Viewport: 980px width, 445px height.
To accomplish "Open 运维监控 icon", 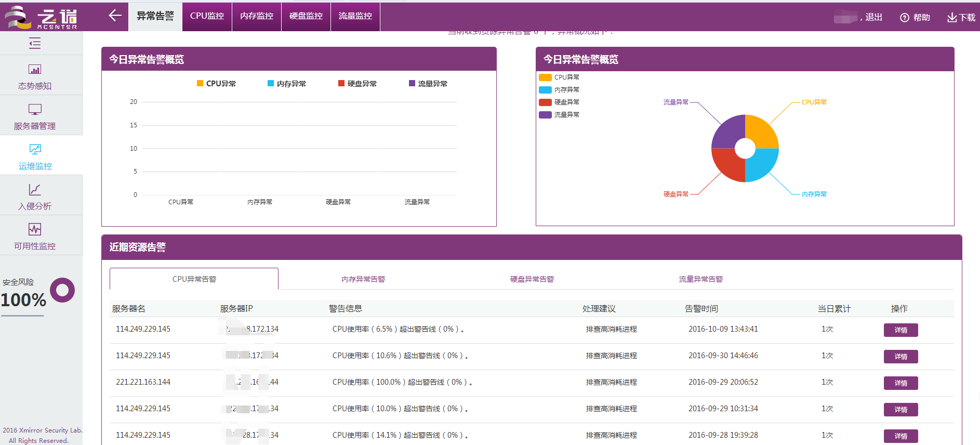I will tap(35, 149).
